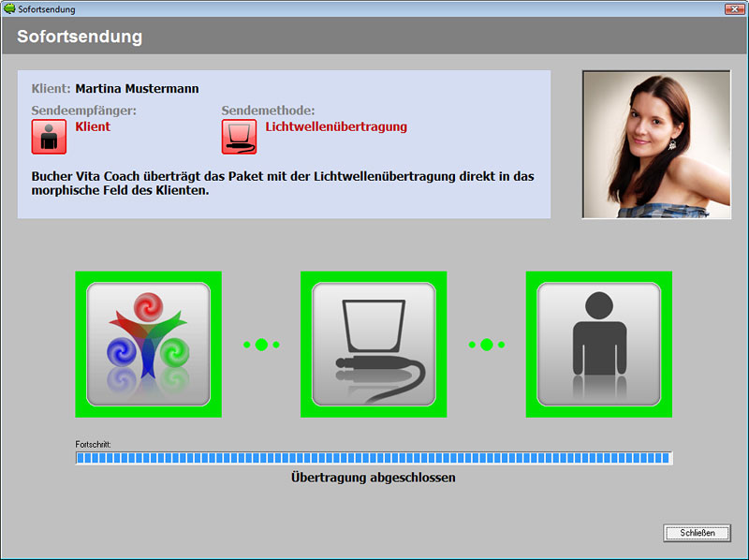The height and width of the screenshot is (560, 749).
Task: Select the large light-wave device tile
Action: (x=374, y=344)
